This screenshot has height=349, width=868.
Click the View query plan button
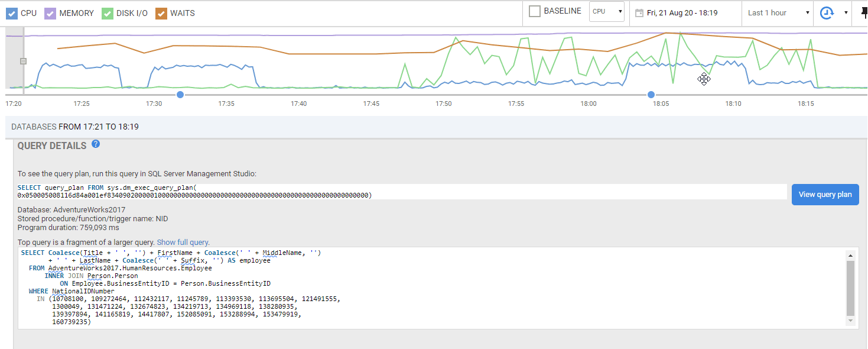pos(825,194)
